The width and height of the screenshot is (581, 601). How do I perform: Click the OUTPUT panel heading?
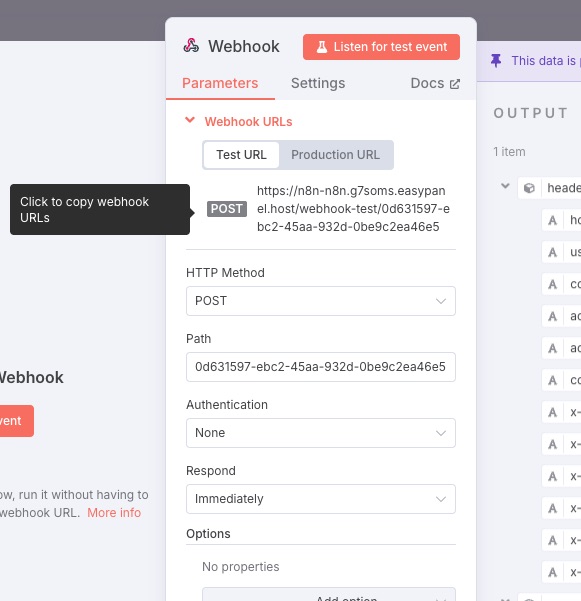530,113
